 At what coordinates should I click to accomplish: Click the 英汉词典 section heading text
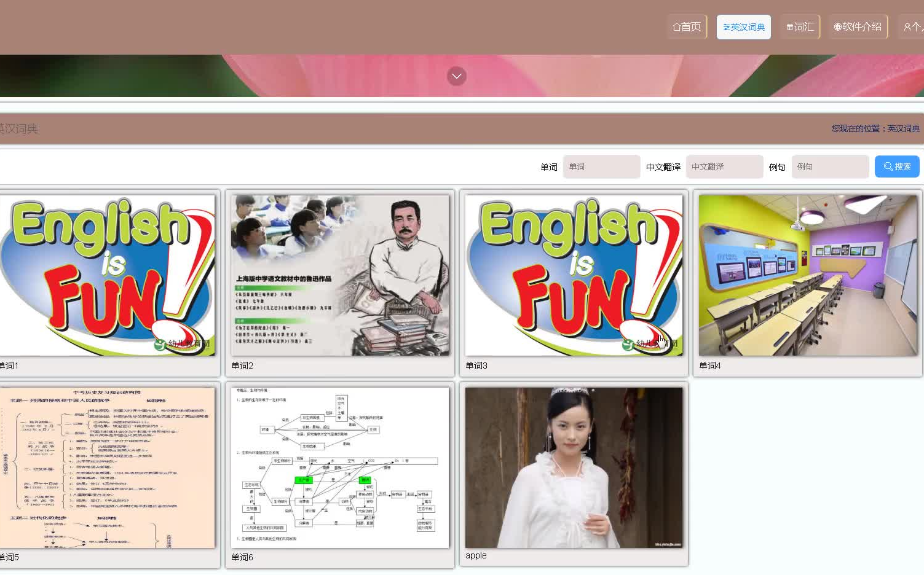click(18, 128)
